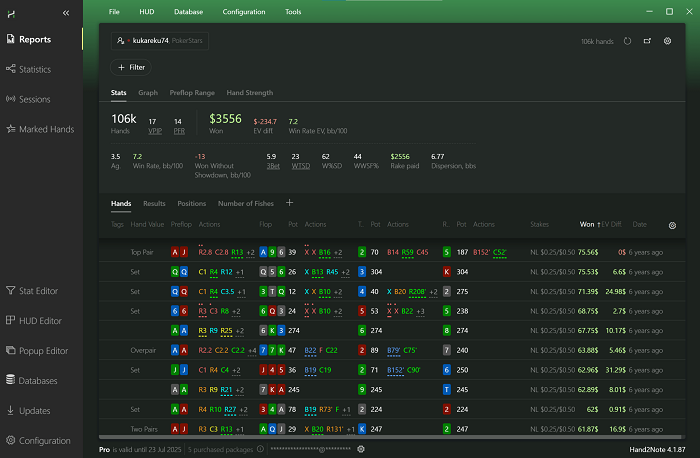Click the Filter button
Screen dimensions: 700x458
pyautogui.click(x=132, y=67)
